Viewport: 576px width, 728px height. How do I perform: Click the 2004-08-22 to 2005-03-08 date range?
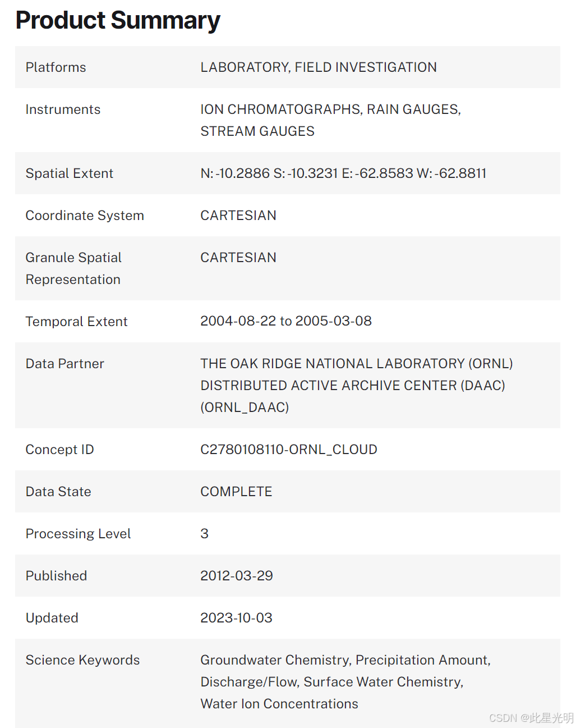click(286, 321)
